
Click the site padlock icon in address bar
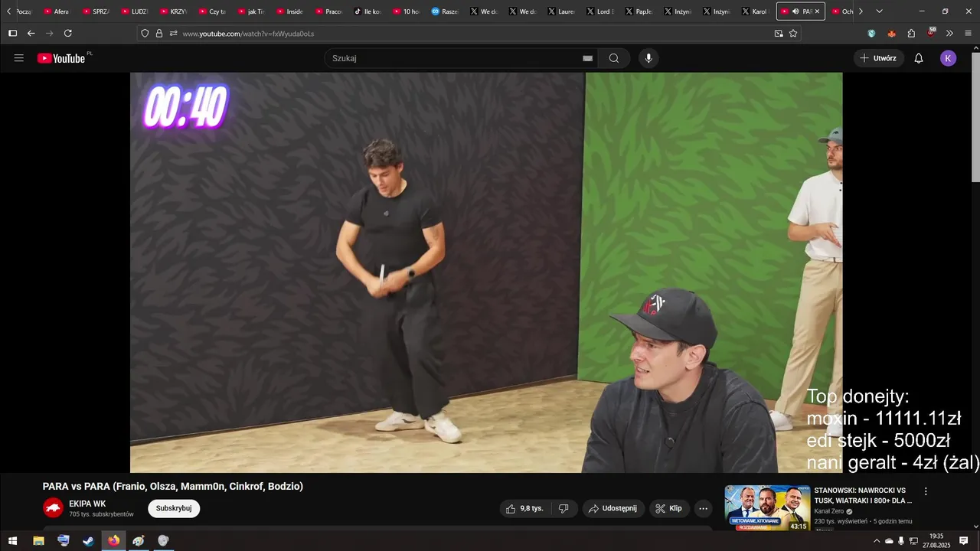[x=159, y=33]
